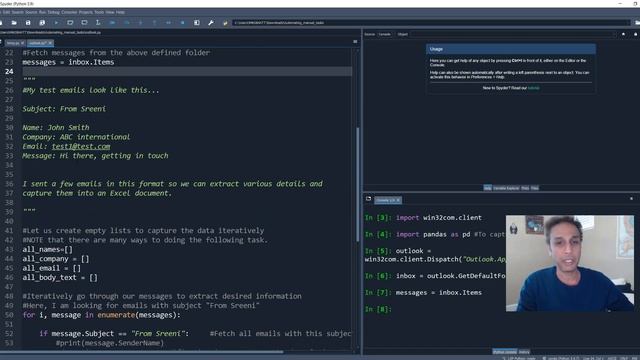Click the Open file folder icon

pos(14,23)
